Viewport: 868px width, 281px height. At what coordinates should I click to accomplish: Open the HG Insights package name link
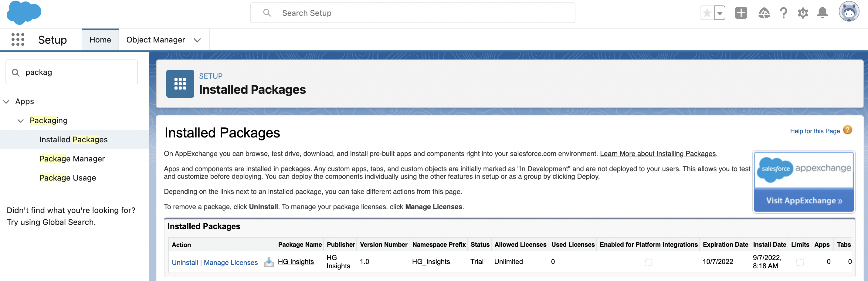pos(296,262)
